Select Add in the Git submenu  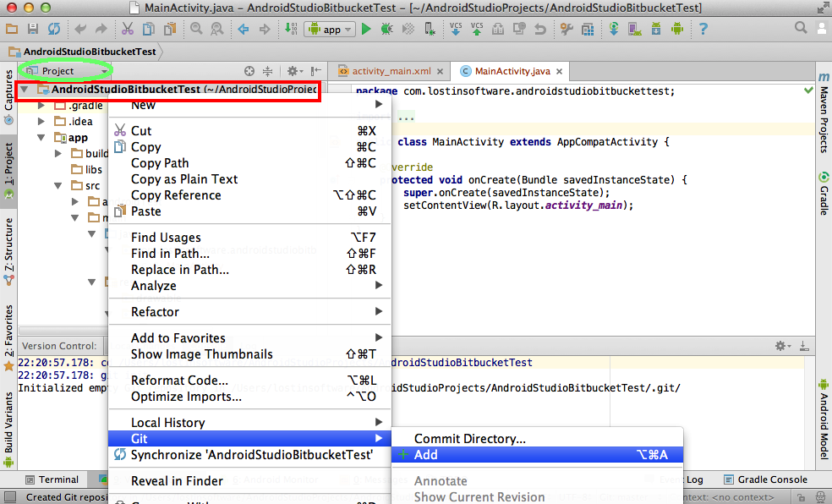426,455
